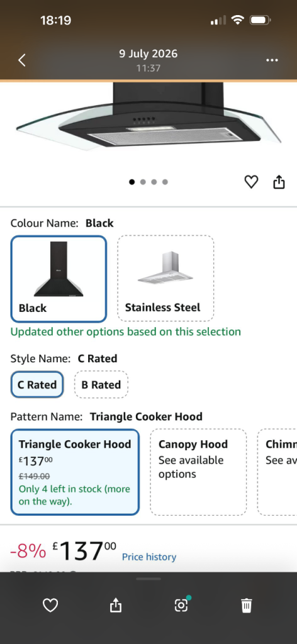
Task: Share screenshot from bottom toolbar
Action: click(116, 605)
